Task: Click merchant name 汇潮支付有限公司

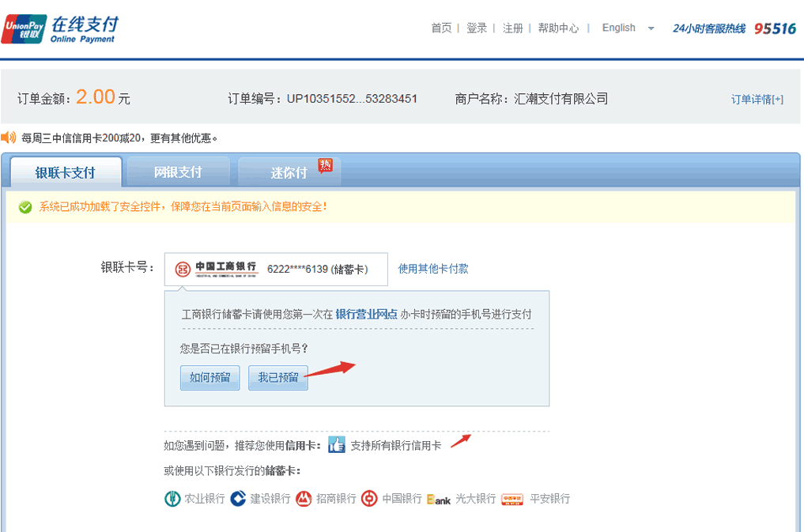Action: tap(561, 98)
